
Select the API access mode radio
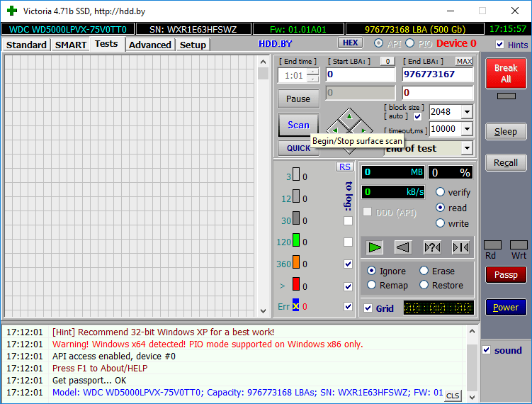tap(379, 43)
